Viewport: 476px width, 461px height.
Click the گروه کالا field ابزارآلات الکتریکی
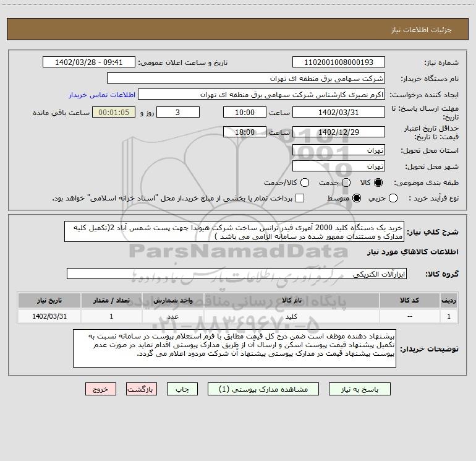pos(237,274)
